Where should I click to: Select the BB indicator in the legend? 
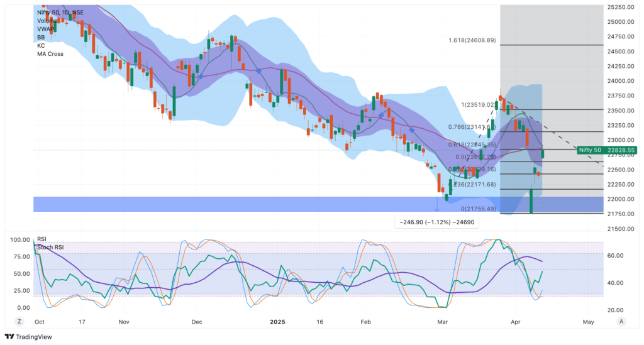(41, 37)
